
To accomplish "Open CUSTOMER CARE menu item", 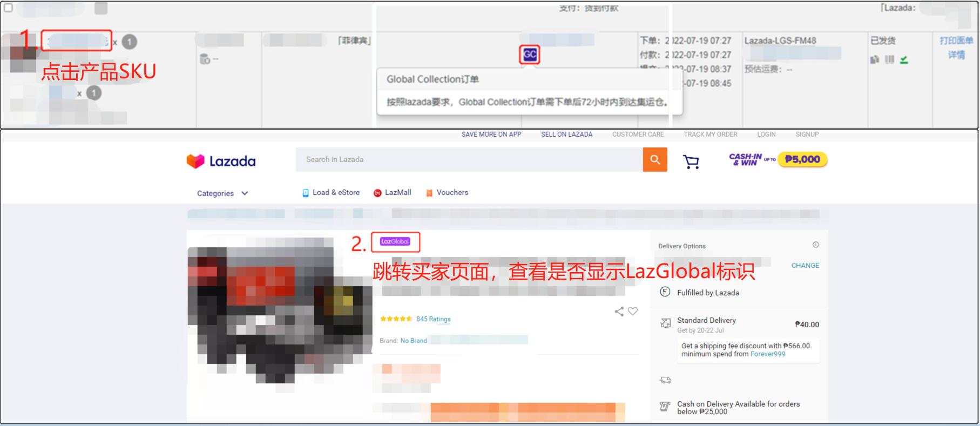I will tap(638, 134).
